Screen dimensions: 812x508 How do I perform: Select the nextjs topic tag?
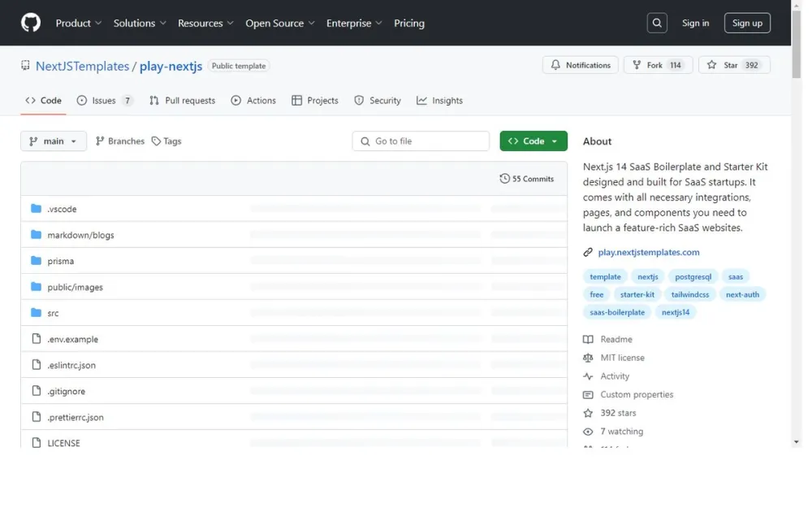point(648,277)
